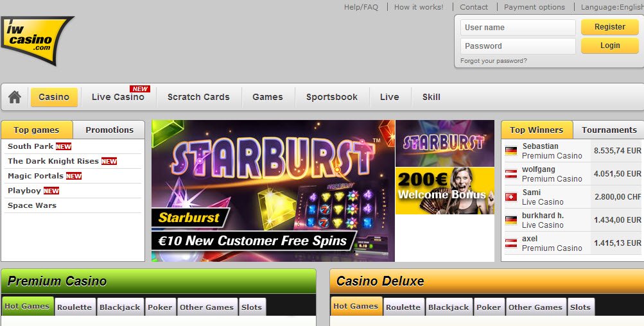Select Casino Deluxe Slots tab
Image resolution: width=644 pixels, height=326 pixels.
pyautogui.click(x=580, y=307)
